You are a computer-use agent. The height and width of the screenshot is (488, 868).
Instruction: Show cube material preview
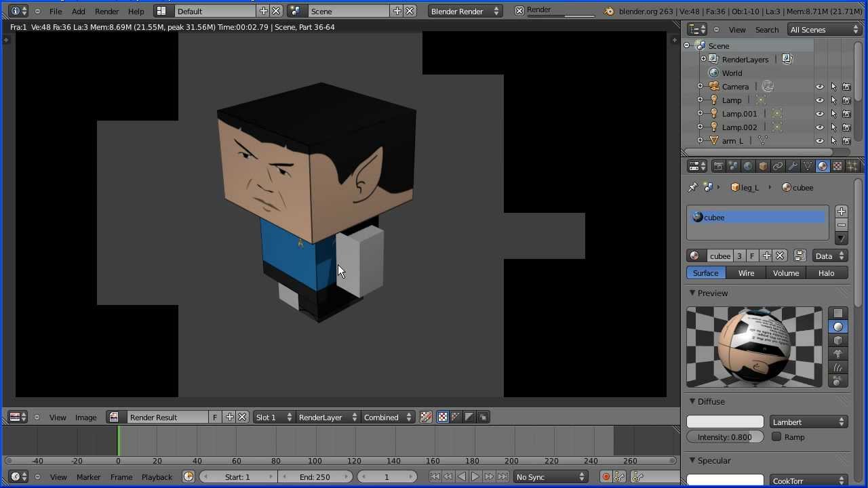838,340
